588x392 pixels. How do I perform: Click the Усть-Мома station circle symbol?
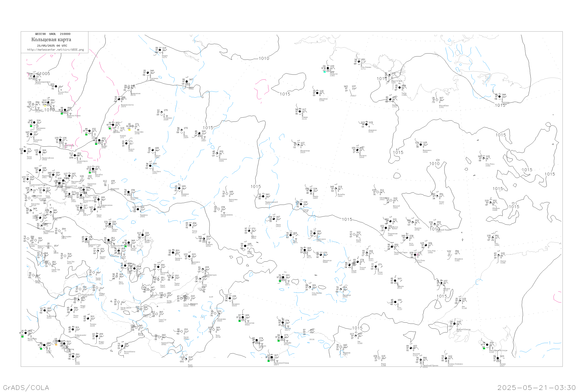coord(484,159)
